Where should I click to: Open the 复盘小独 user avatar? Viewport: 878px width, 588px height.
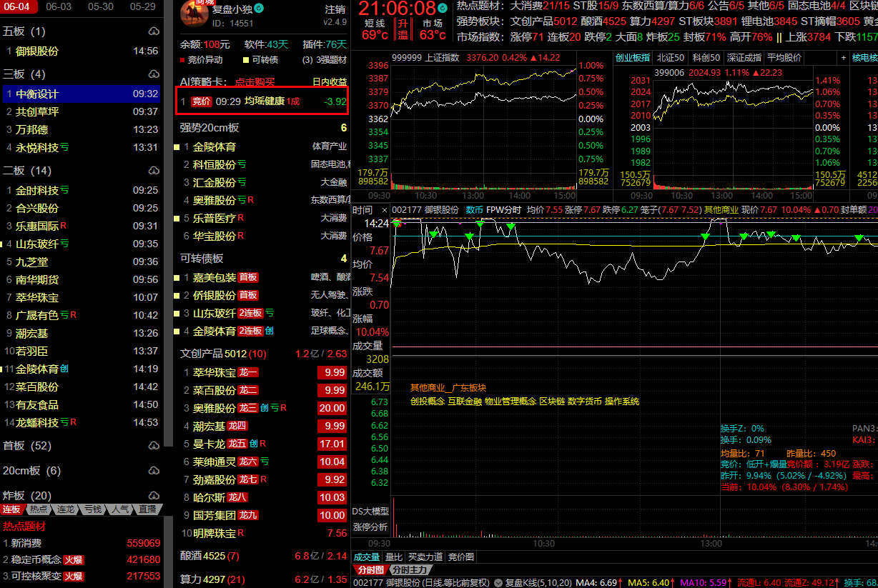pyautogui.click(x=193, y=14)
